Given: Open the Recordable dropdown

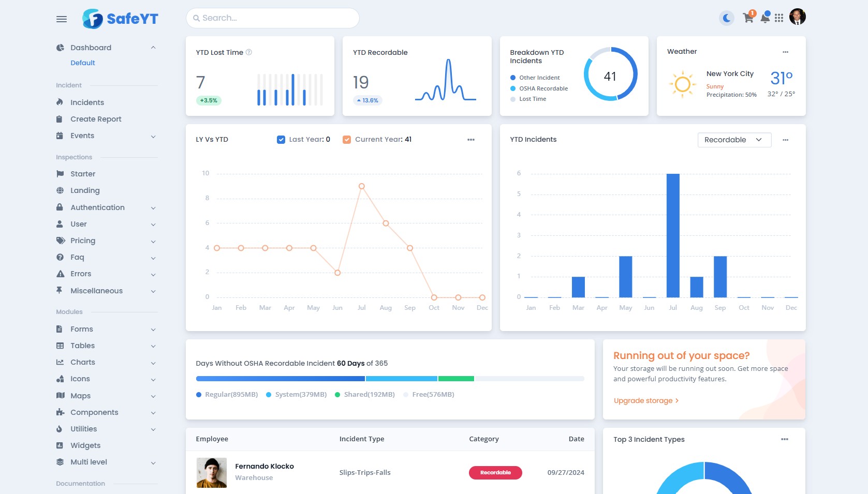Looking at the screenshot, I should pos(734,140).
